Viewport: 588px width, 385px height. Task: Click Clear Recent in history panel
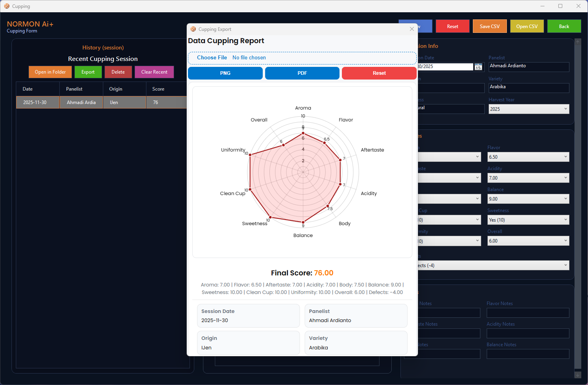click(154, 72)
